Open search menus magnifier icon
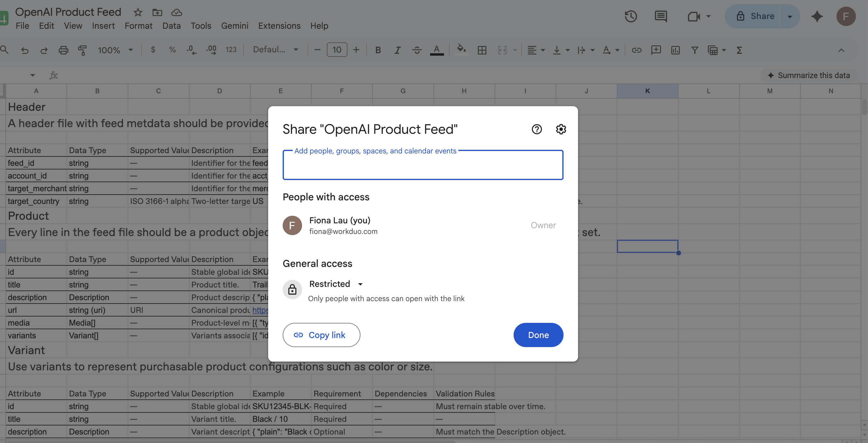Viewport: 868px width, 443px height. pos(4,50)
